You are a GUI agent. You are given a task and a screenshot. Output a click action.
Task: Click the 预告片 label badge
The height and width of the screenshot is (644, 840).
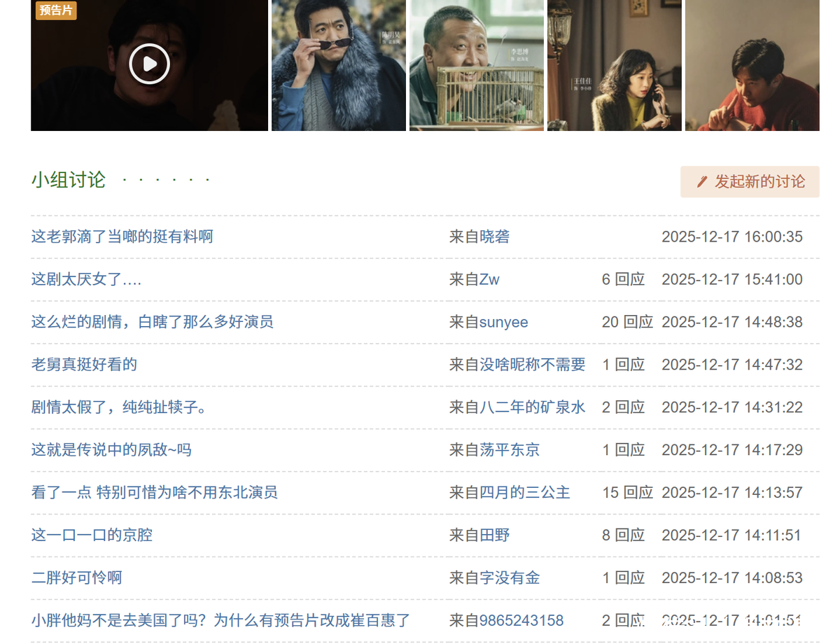[x=56, y=10]
